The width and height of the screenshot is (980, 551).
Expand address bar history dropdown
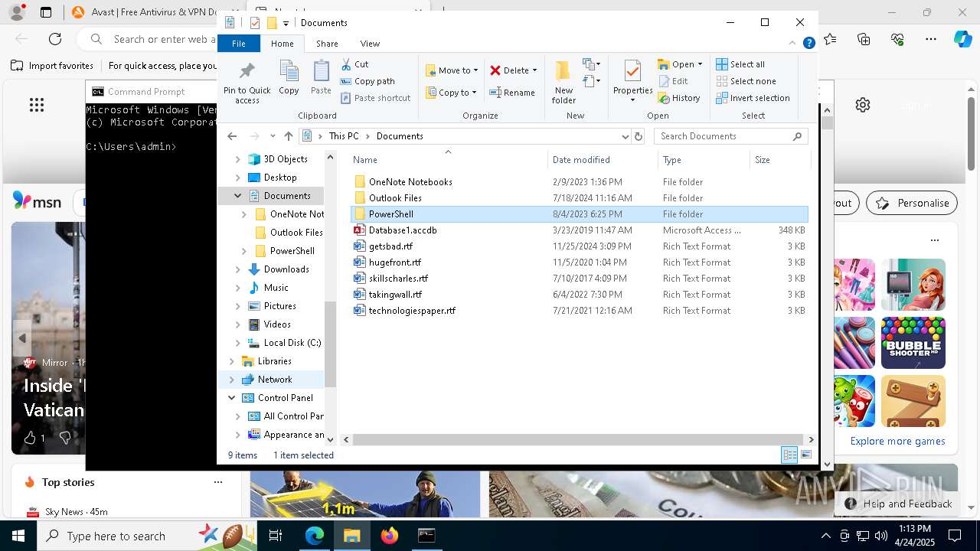tap(625, 136)
